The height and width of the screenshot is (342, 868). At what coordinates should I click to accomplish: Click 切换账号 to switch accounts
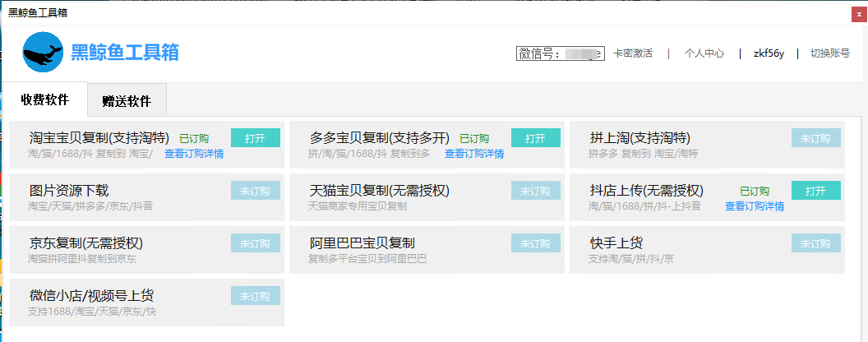(830, 53)
